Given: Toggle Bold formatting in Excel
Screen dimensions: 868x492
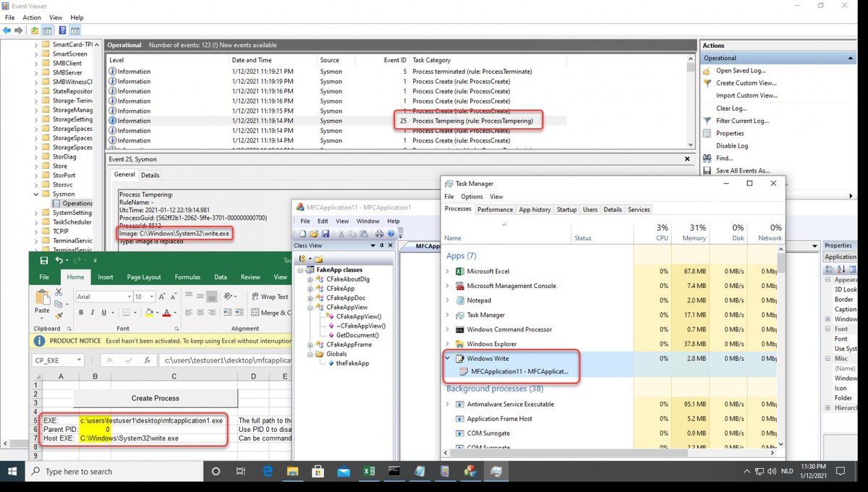Looking at the screenshot, I should pos(81,313).
